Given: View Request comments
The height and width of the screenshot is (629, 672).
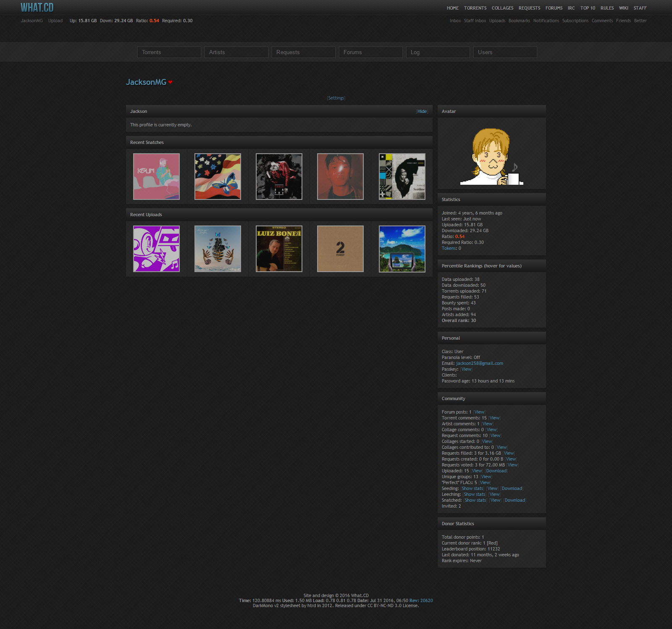Looking at the screenshot, I should pos(496,435).
